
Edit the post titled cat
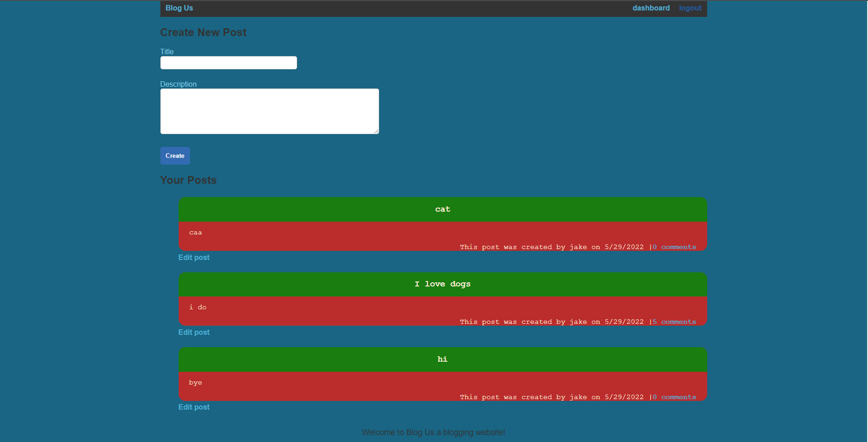194,257
